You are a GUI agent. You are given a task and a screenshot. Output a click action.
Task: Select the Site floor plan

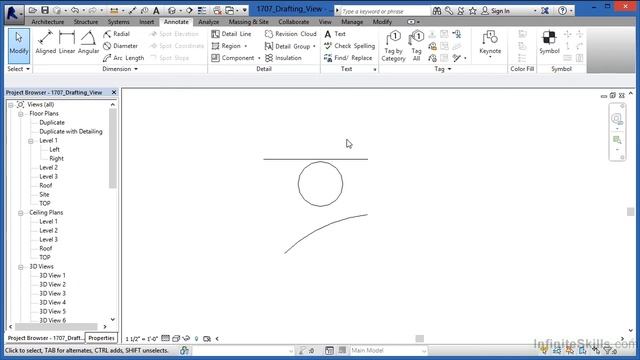[44, 194]
